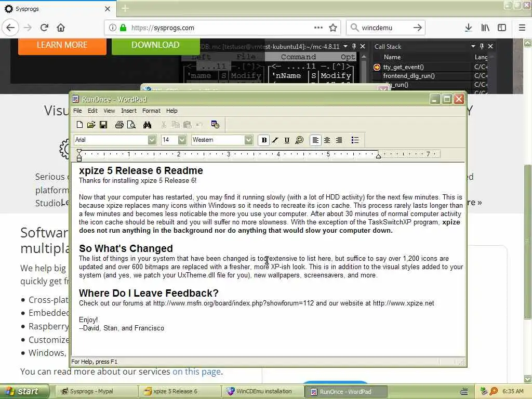The width and height of the screenshot is (532, 399).
Task: Click the Sysprogs browser tab
Action: click(58, 9)
